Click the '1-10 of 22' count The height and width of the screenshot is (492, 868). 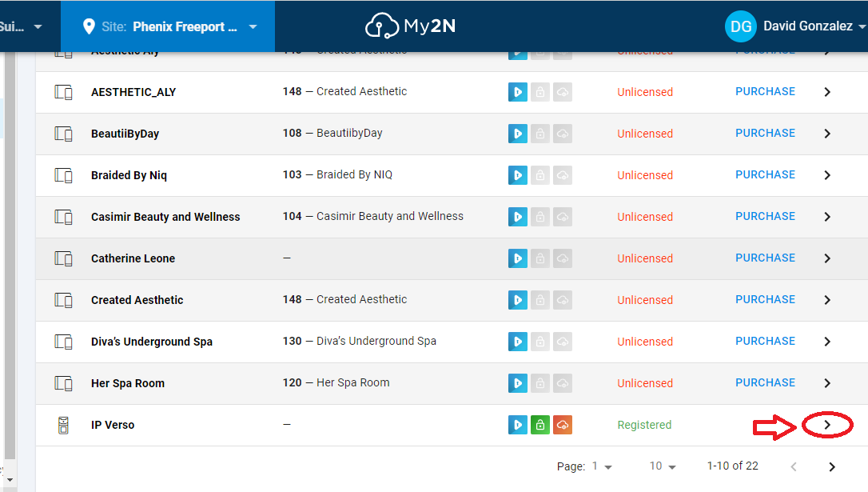(732, 466)
